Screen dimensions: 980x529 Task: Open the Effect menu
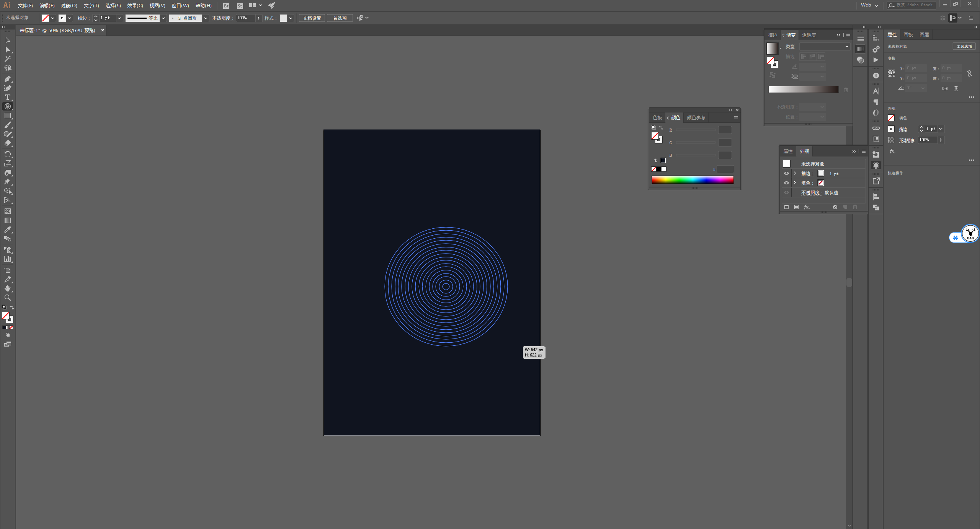(135, 5)
